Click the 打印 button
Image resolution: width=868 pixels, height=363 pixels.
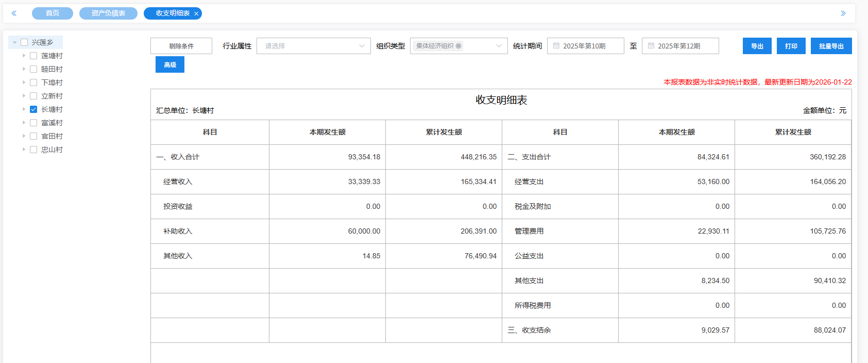(791, 46)
